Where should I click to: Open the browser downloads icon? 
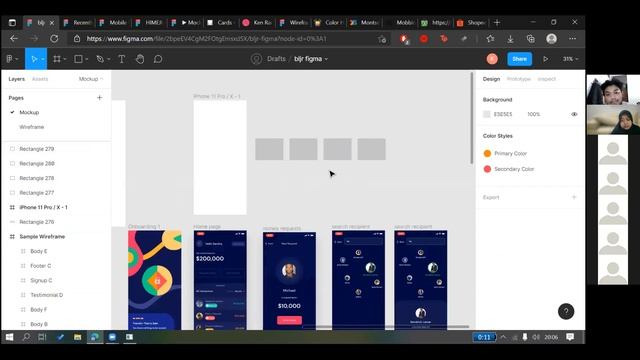510,39
